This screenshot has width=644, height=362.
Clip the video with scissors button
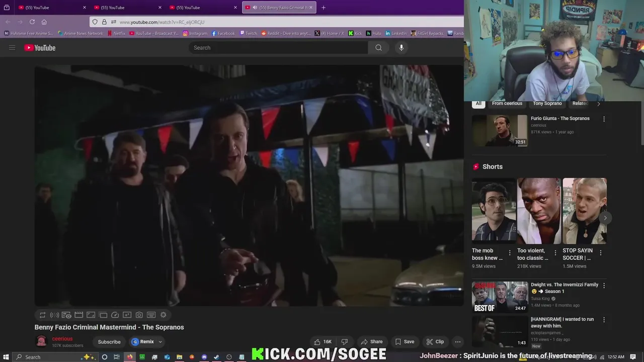(x=435, y=341)
